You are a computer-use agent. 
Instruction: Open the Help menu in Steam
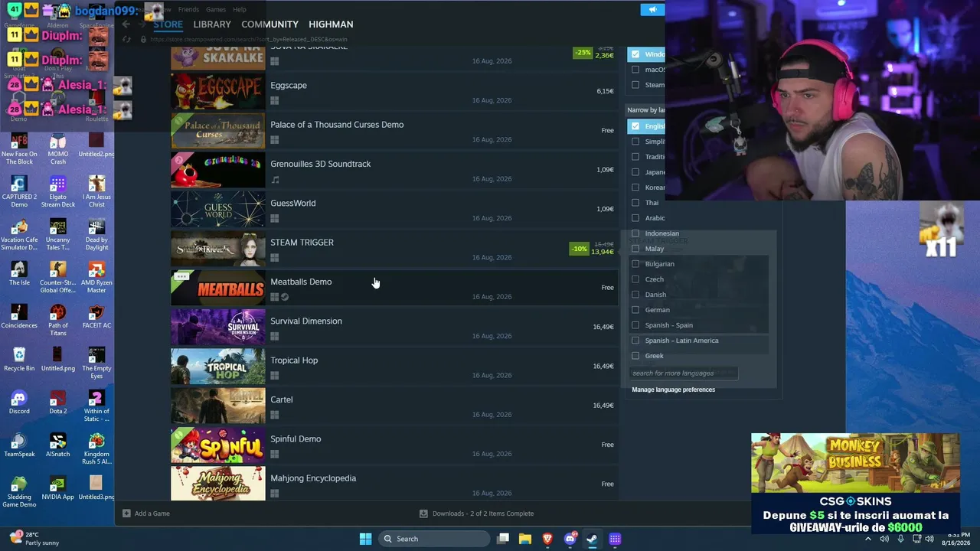click(240, 10)
